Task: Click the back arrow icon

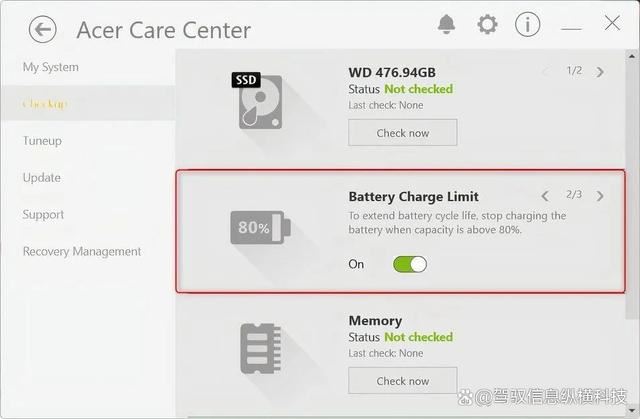Action: click(x=42, y=29)
